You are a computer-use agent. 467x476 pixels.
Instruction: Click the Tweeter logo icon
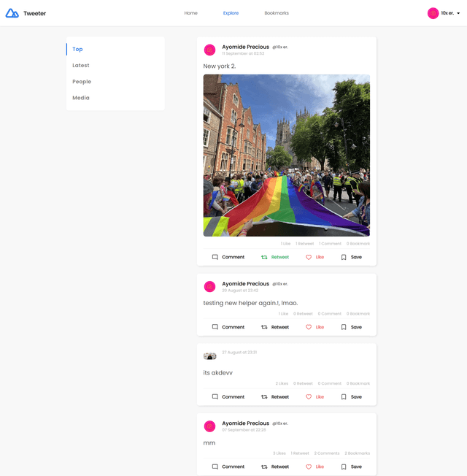point(12,13)
